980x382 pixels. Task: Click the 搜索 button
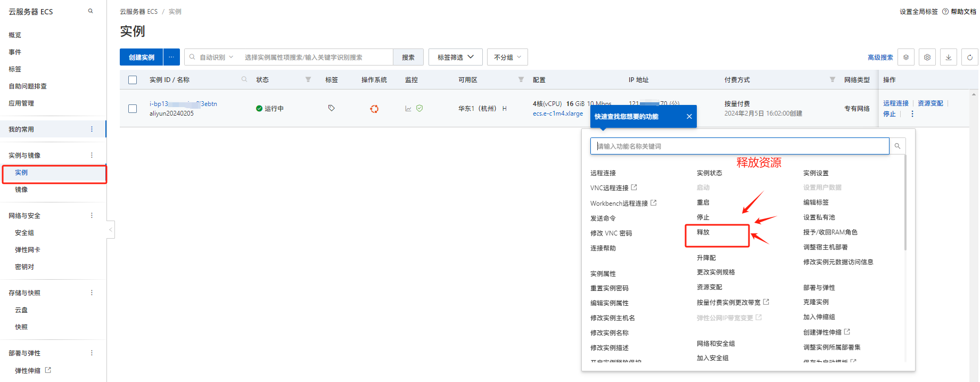click(408, 57)
